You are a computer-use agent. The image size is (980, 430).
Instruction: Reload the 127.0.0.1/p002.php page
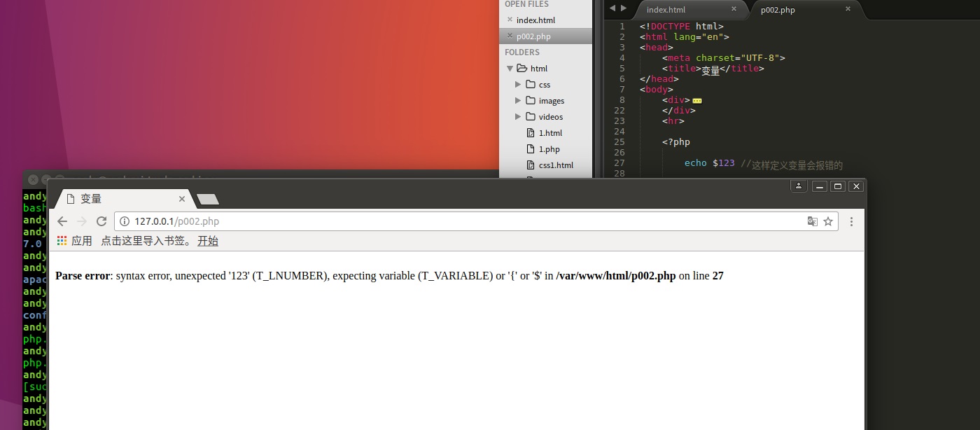(101, 221)
